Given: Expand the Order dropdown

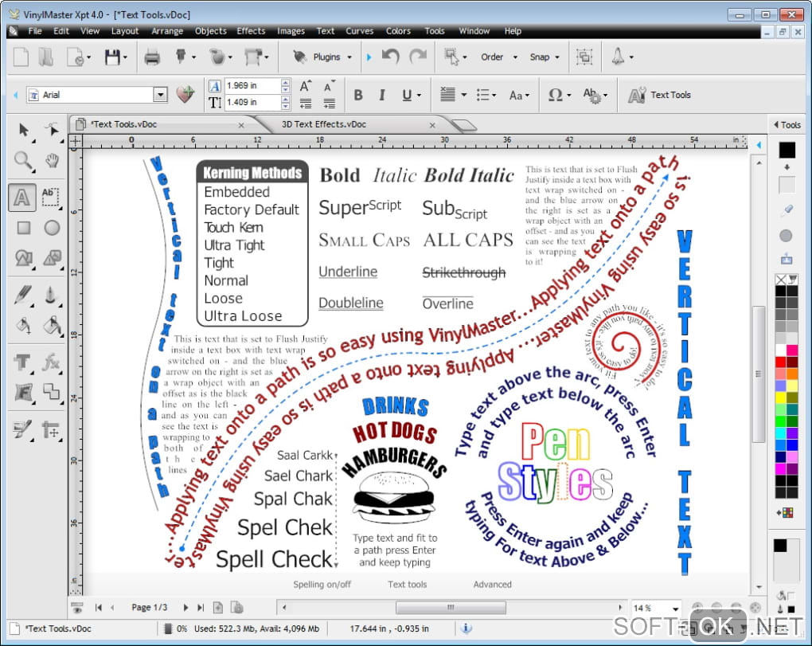Looking at the screenshot, I should tap(515, 57).
